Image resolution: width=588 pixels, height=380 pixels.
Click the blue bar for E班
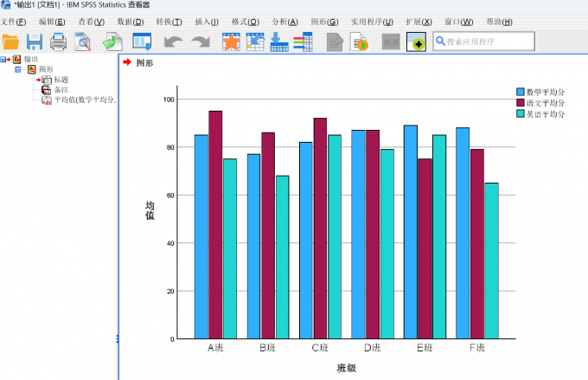(x=411, y=232)
